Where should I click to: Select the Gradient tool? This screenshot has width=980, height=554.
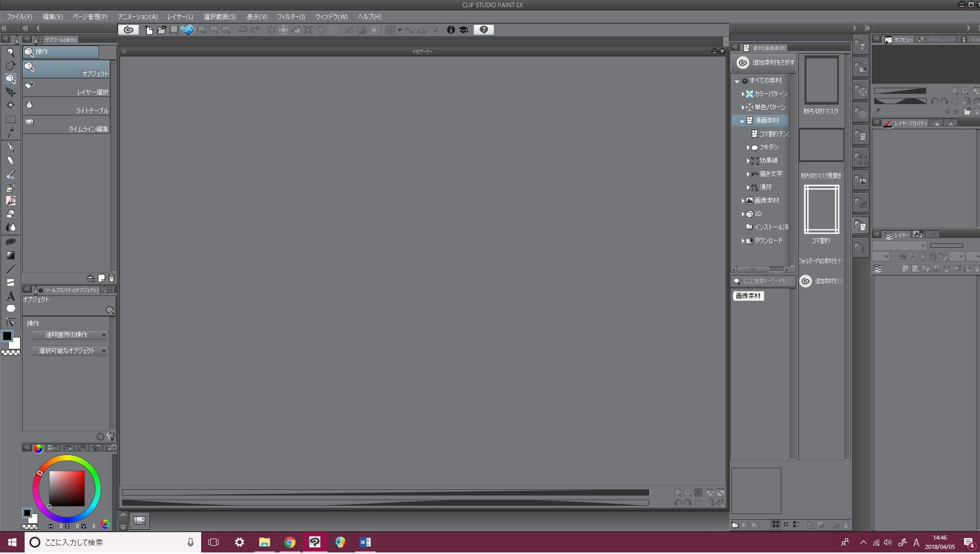[x=10, y=255]
